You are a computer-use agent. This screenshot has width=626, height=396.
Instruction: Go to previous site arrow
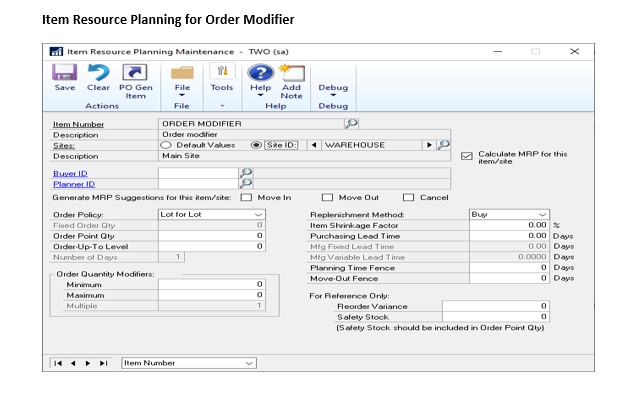click(x=314, y=145)
